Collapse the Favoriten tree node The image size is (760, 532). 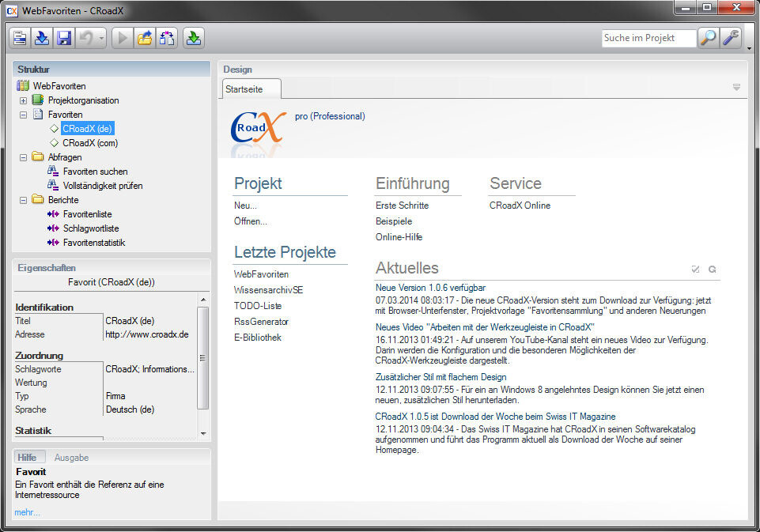point(23,115)
